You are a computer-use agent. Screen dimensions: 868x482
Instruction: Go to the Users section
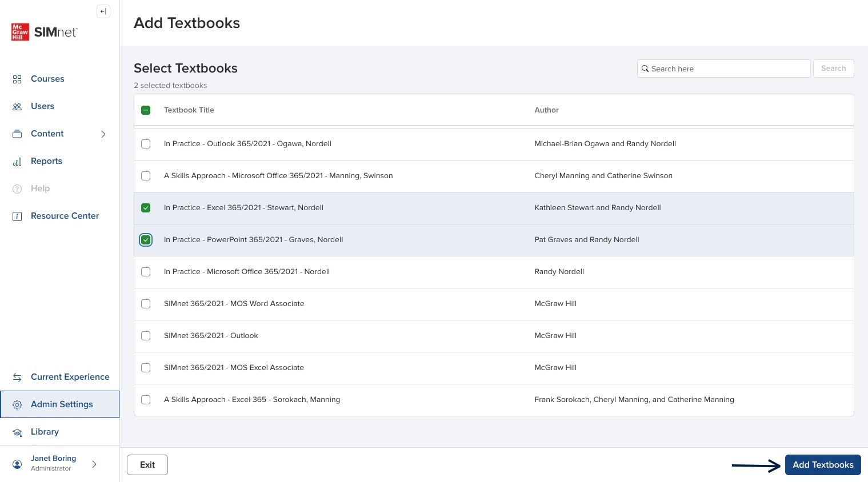[42, 106]
